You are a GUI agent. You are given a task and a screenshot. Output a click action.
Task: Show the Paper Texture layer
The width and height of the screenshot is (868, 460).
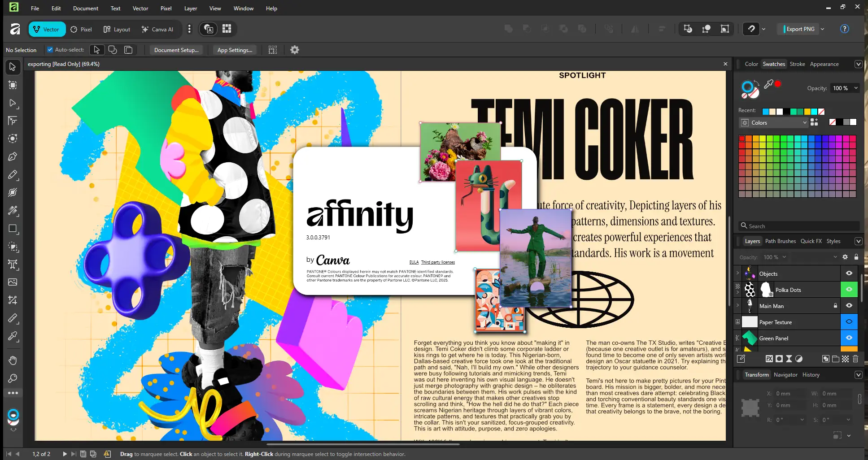(849, 321)
